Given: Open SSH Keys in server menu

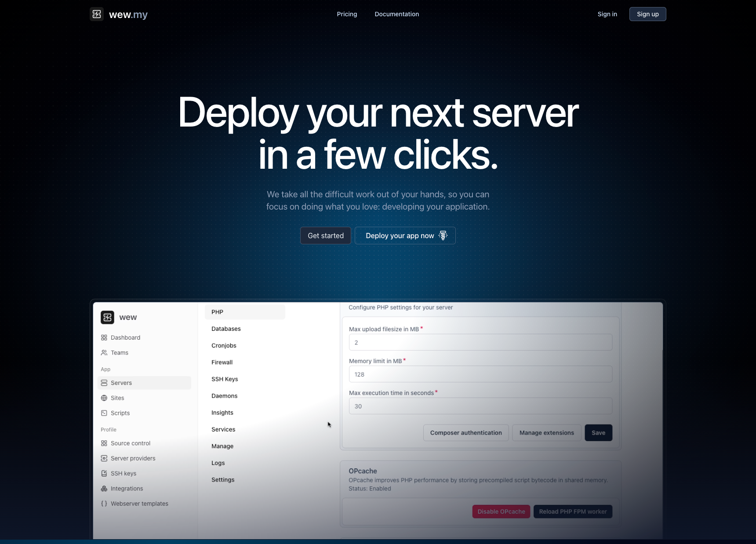Looking at the screenshot, I should click(225, 379).
